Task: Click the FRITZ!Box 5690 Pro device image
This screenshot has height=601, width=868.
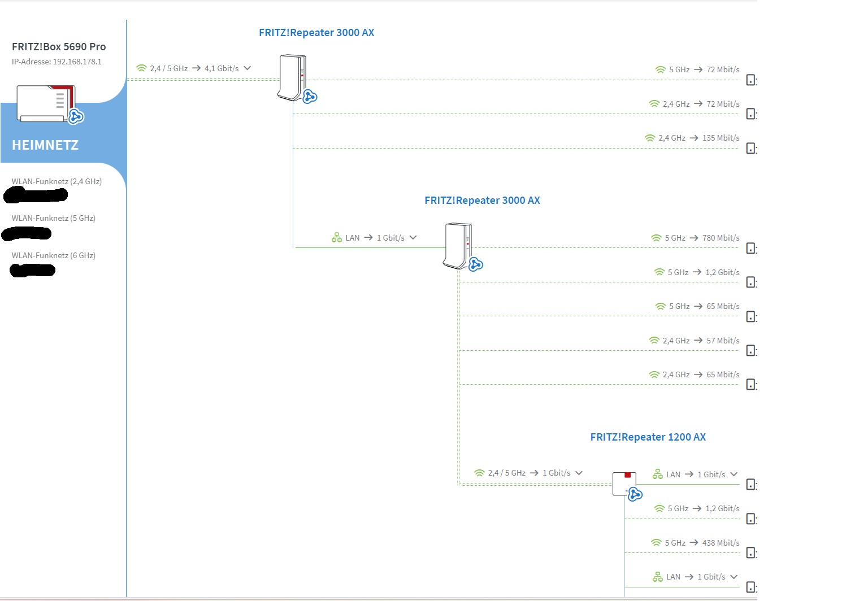Action: click(46, 103)
